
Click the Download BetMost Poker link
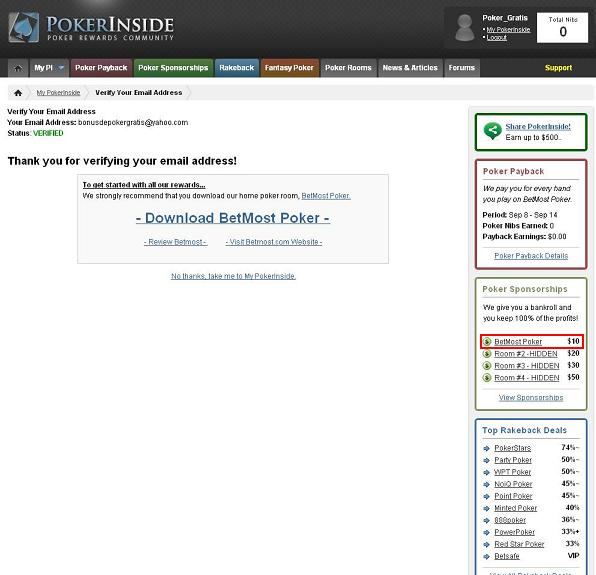233,218
